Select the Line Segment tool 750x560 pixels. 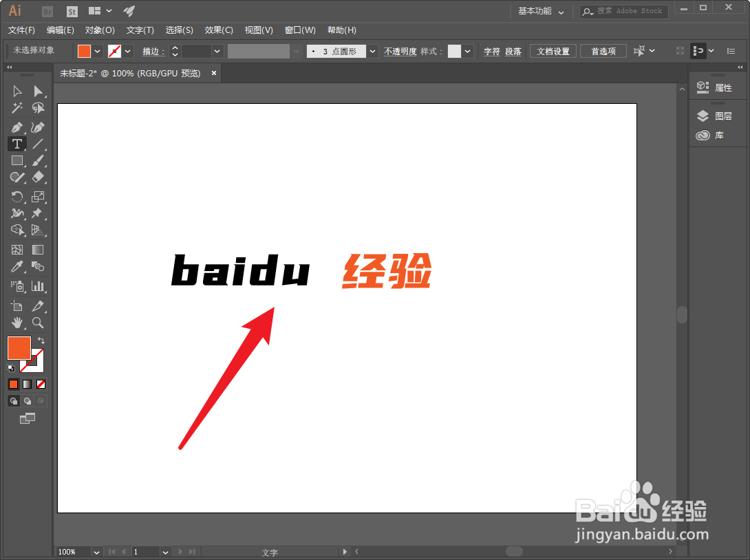coord(38,144)
